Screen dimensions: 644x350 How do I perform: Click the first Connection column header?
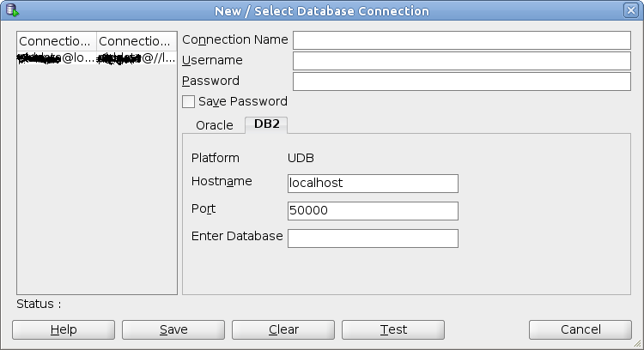[57, 41]
